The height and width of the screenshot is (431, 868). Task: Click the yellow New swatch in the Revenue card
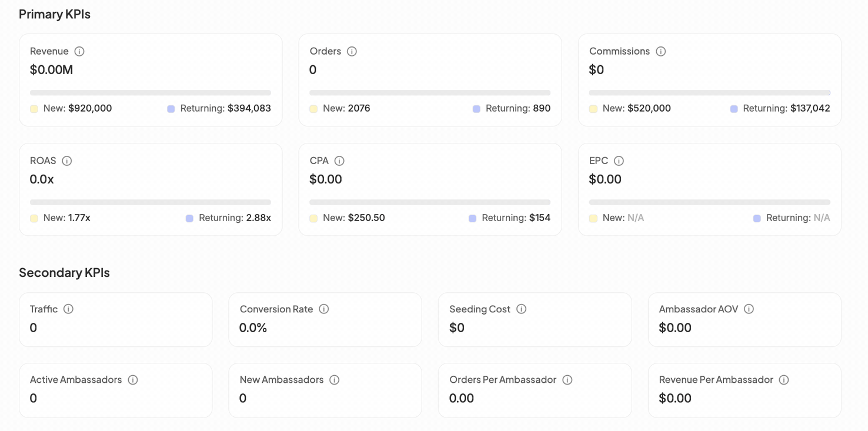pyautogui.click(x=34, y=109)
